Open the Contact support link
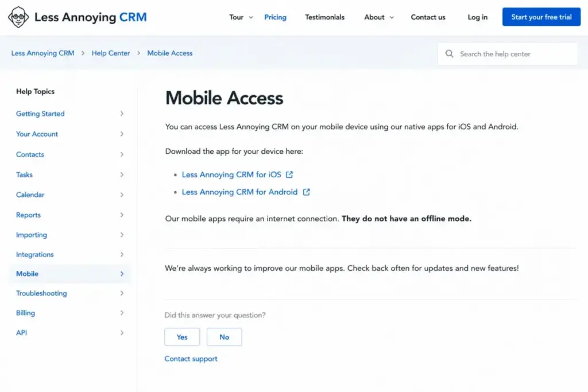 [x=191, y=359]
